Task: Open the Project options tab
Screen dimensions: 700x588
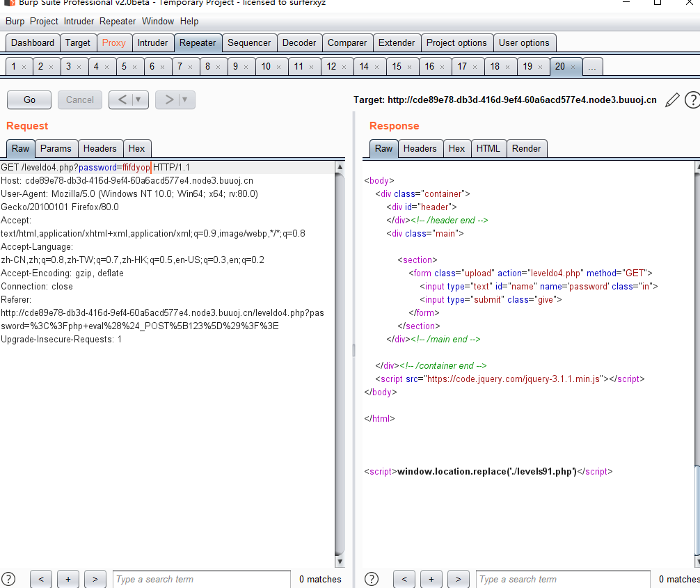Action: tap(456, 43)
